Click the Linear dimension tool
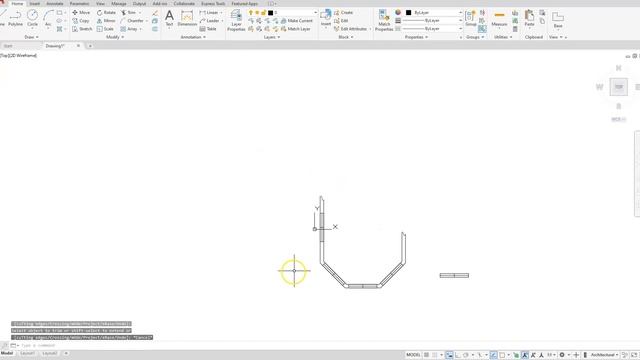 (x=209, y=13)
